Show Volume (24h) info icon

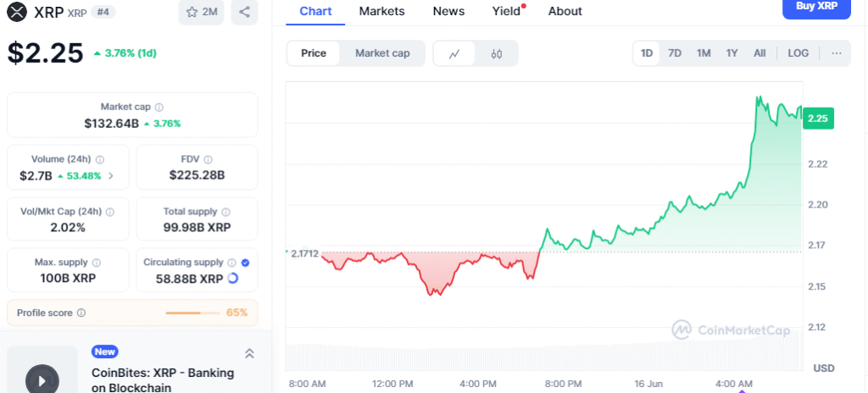pos(100,159)
